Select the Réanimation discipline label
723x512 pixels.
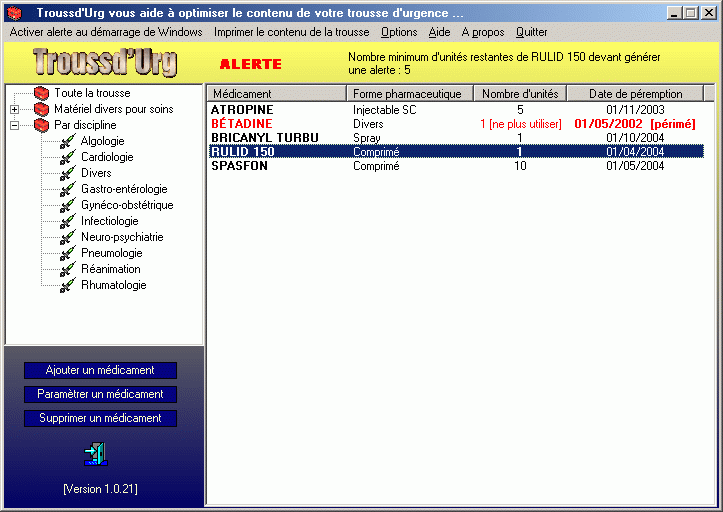[x=111, y=269]
